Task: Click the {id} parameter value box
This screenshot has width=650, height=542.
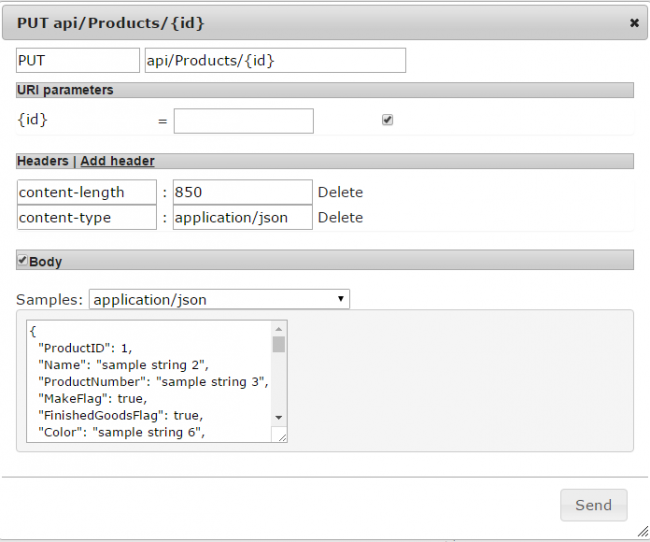Action: point(244,121)
